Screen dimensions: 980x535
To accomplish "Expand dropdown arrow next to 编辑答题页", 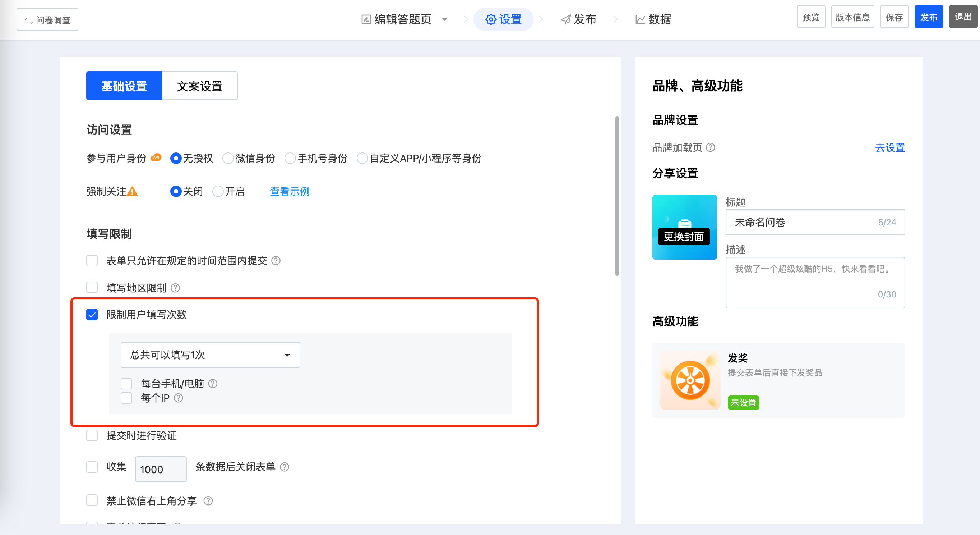I will point(444,19).
